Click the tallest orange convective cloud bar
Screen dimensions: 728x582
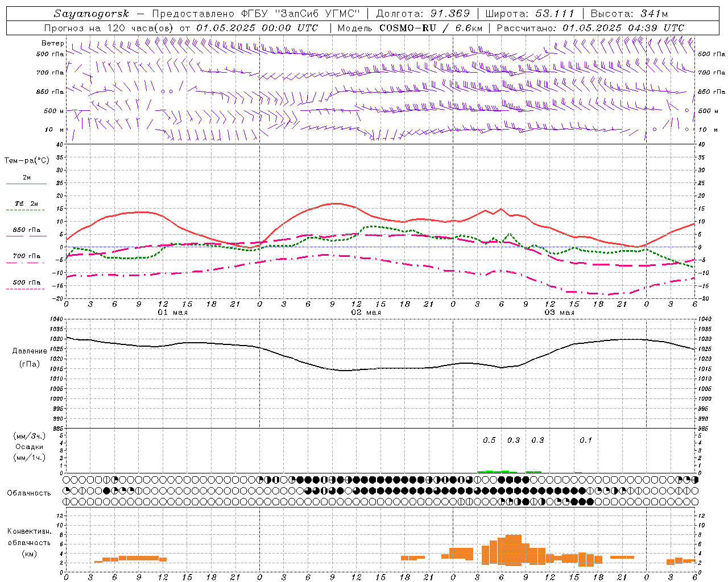514,550
